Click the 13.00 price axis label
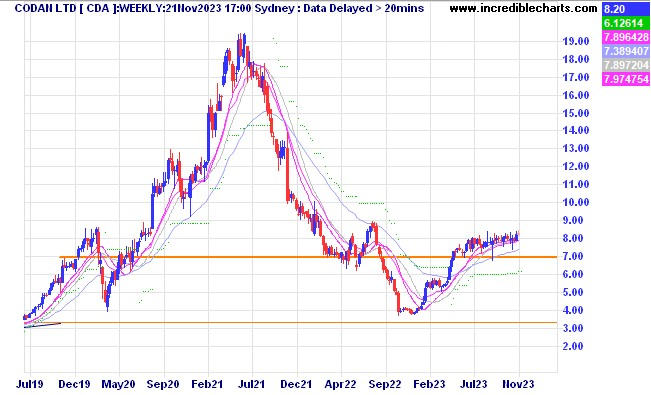 coord(575,148)
